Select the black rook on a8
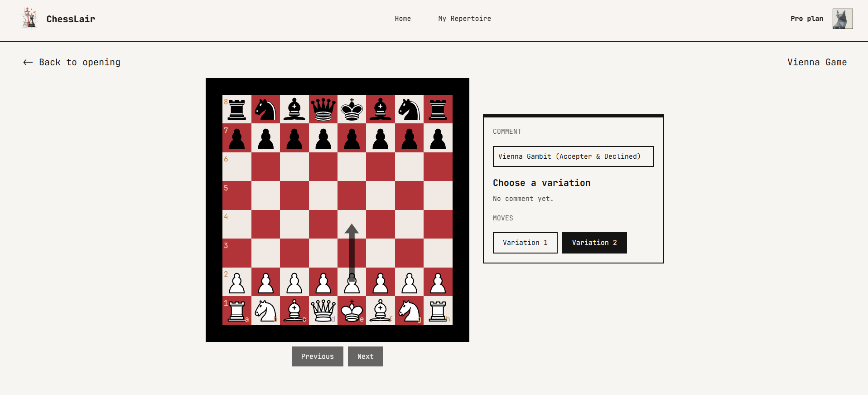The image size is (868, 395). pos(237,109)
